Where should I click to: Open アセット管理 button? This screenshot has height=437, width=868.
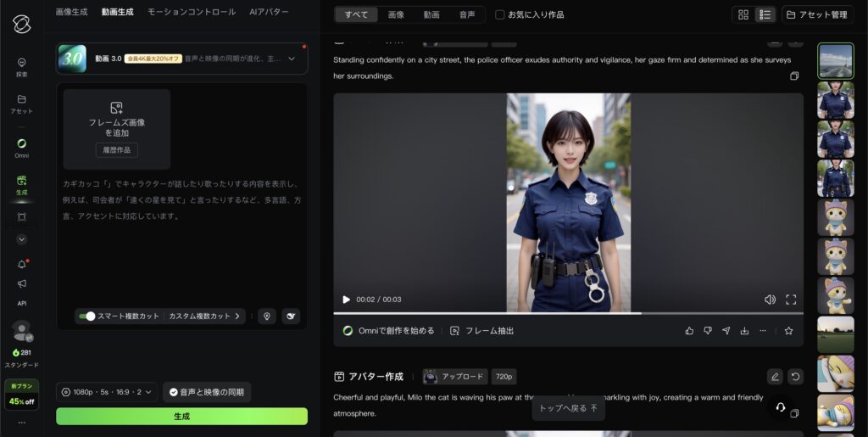(x=817, y=14)
